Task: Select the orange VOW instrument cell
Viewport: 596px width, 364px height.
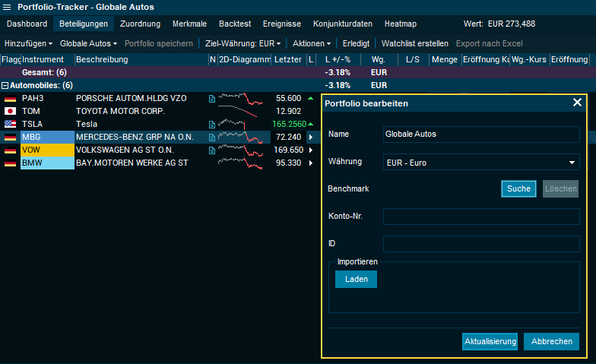Action: click(47, 150)
